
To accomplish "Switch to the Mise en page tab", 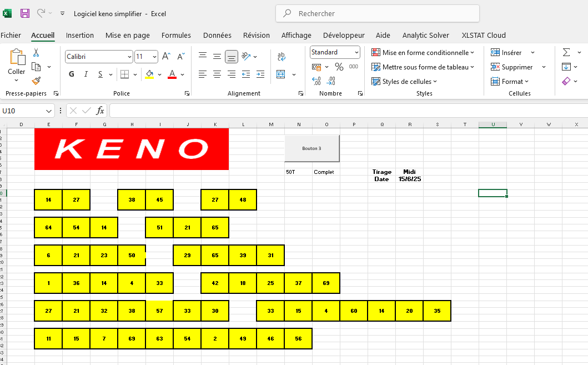I will pos(128,35).
